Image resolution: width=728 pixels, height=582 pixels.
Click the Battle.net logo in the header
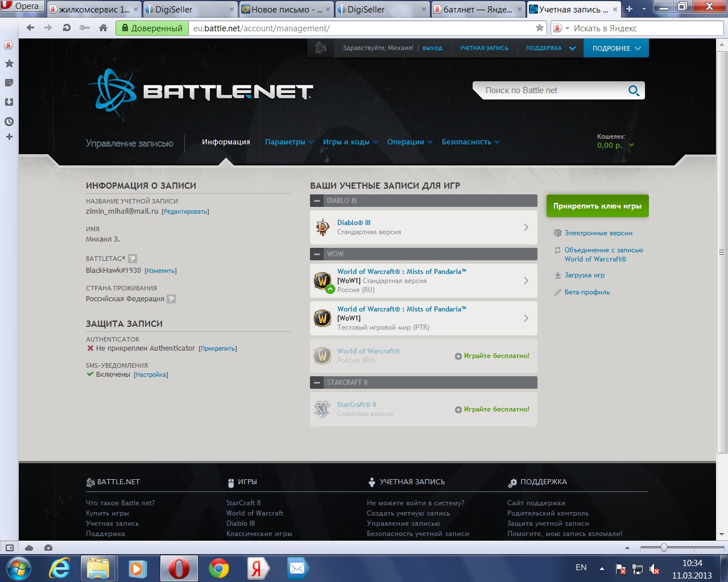tap(200, 93)
